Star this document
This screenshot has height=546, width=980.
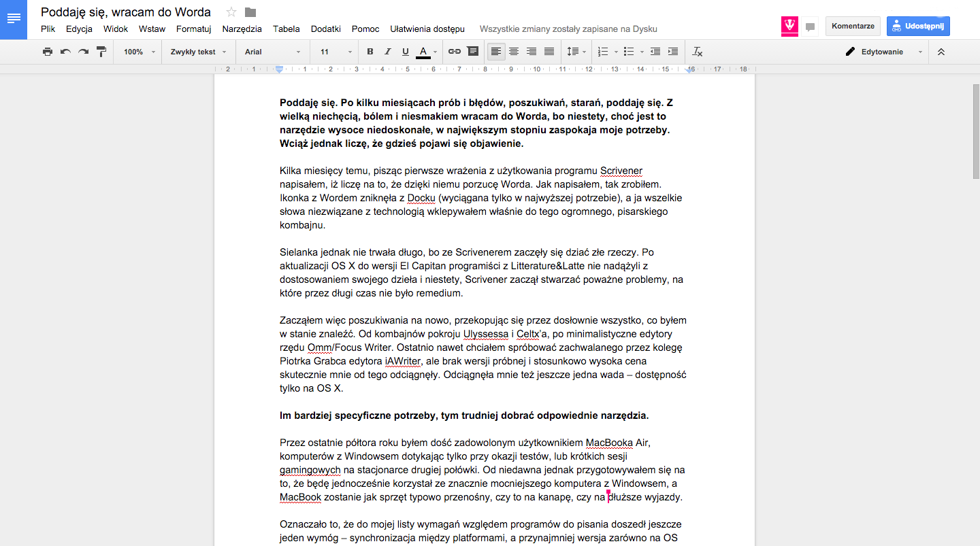231,12
